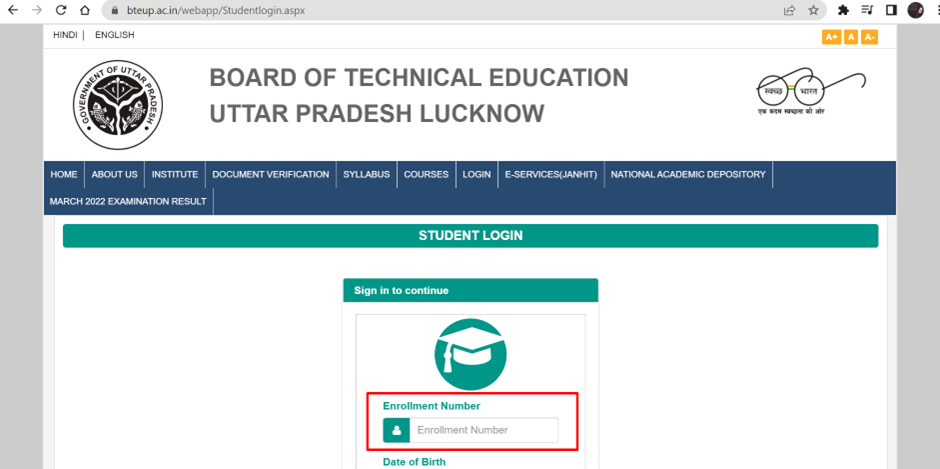Click the padlock site info icon

click(x=112, y=10)
